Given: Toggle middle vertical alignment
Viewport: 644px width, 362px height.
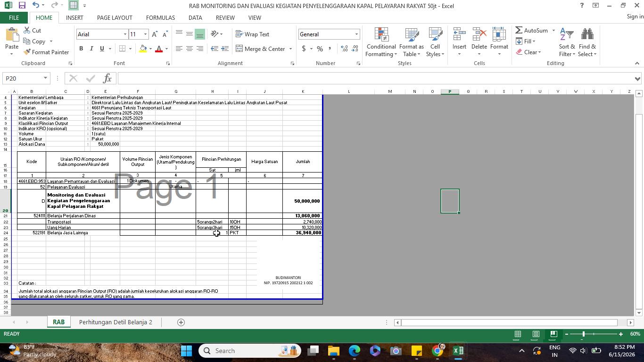Looking at the screenshot, I should (189, 34).
